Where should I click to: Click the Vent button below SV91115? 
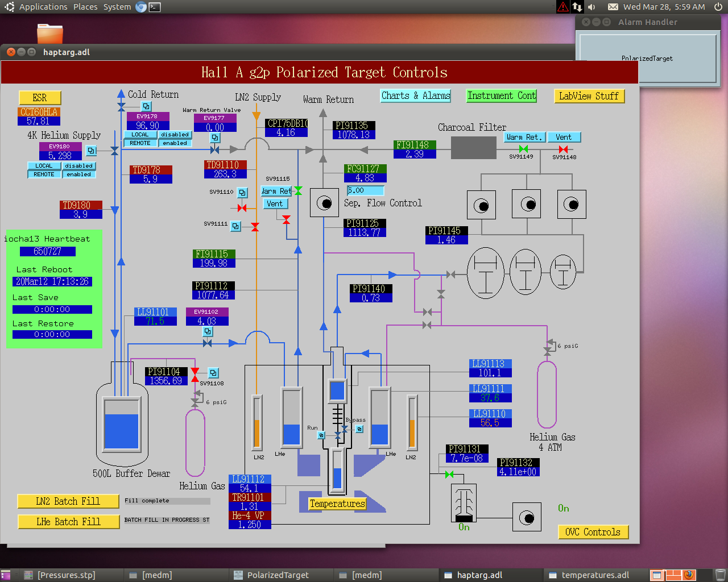[x=275, y=204]
